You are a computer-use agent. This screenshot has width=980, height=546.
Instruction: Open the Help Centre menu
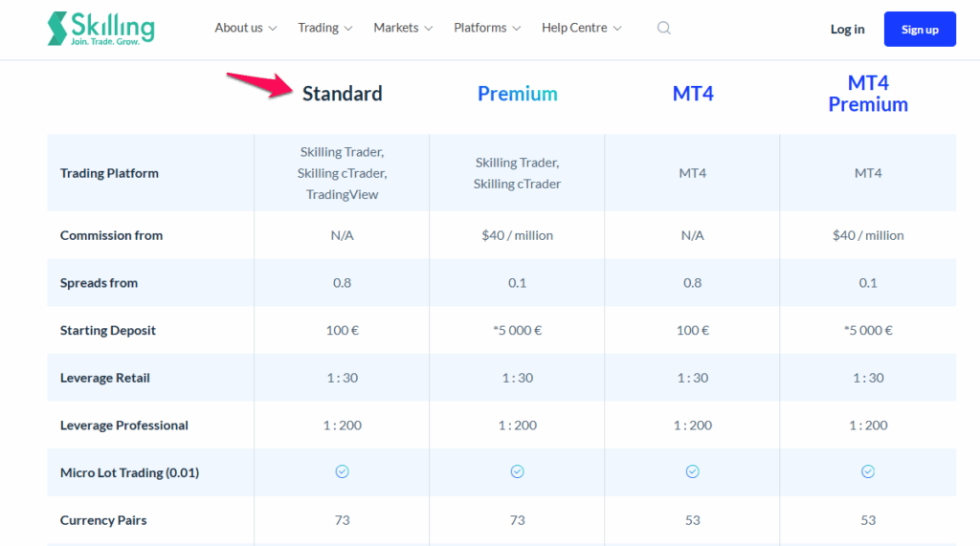pos(581,28)
